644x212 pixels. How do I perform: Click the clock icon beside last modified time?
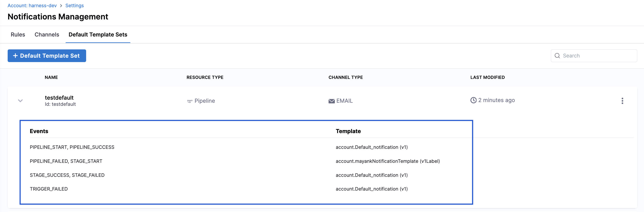[x=473, y=100]
